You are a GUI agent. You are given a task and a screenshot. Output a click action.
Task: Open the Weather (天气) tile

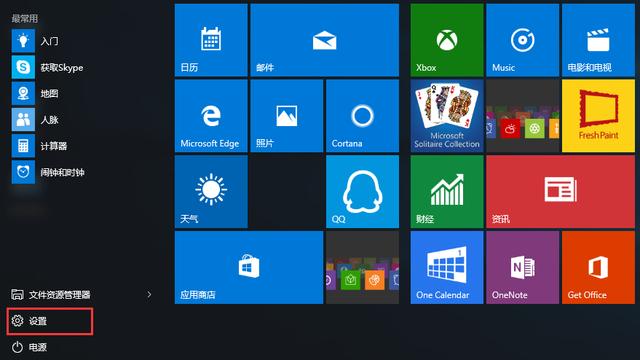[211, 192]
